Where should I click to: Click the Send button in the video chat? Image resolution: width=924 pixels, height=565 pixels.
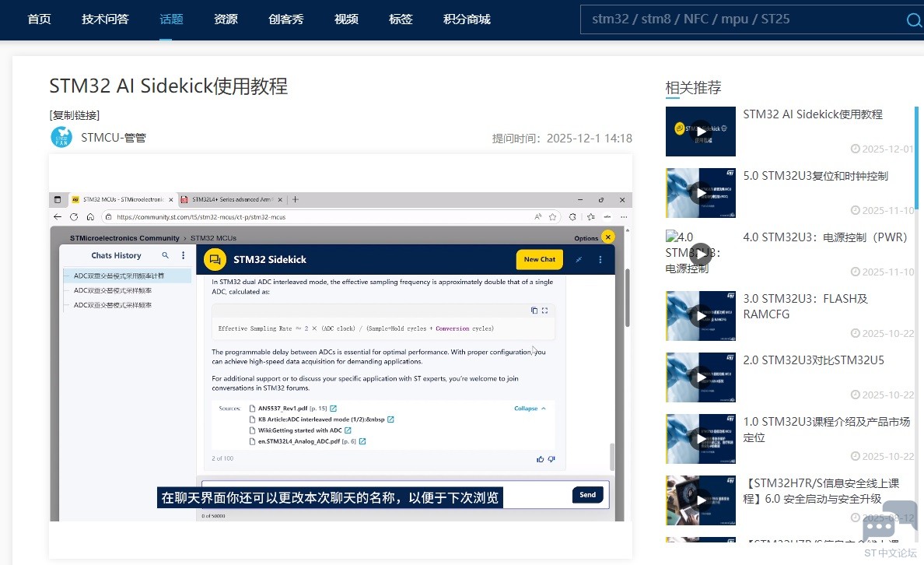587,495
